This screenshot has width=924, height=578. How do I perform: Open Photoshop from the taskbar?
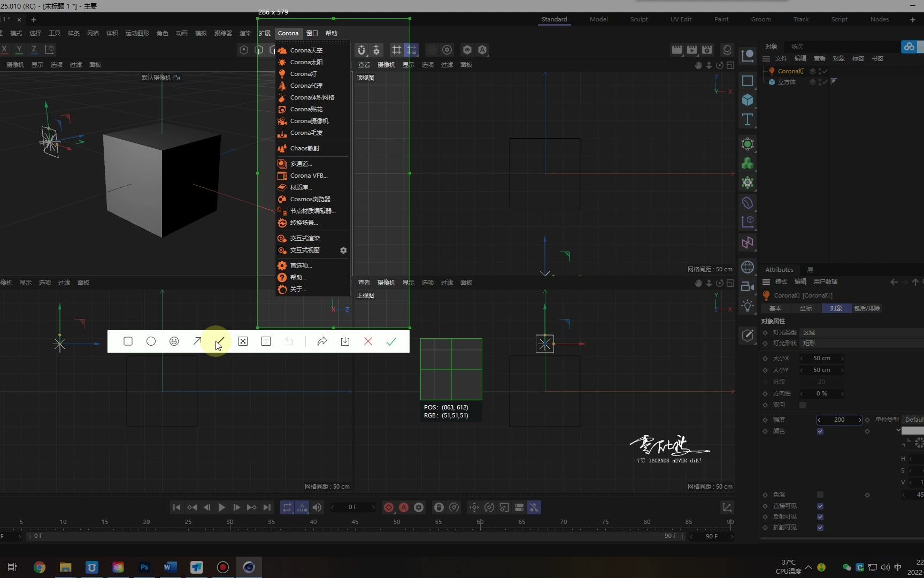(144, 567)
